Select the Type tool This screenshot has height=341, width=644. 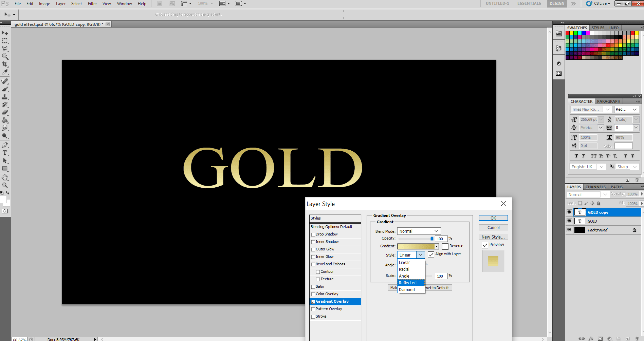(x=5, y=153)
